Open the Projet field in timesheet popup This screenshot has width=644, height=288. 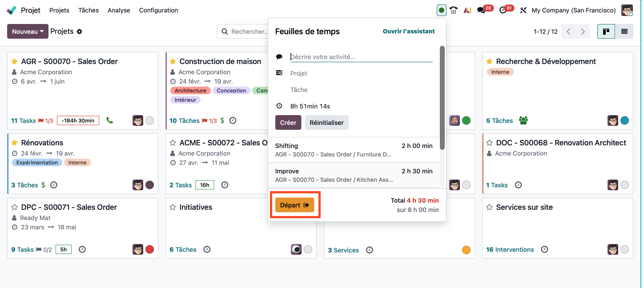[x=361, y=73]
